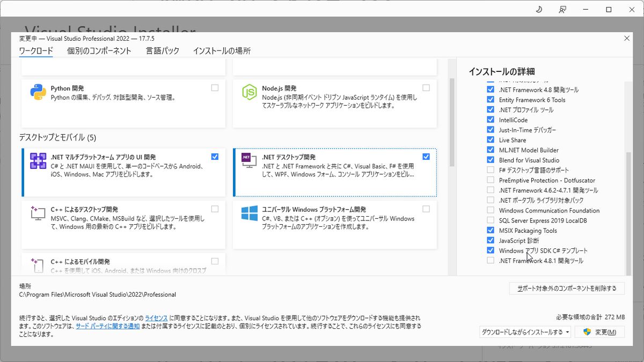Click the .NET MAUI workload icon
Viewport: 644px width, 362px height.
pyautogui.click(x=38, y=161)
